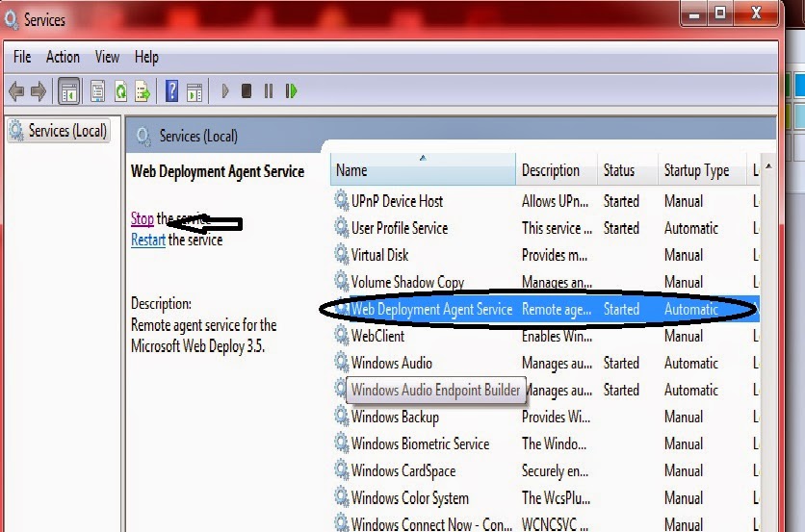Screen dimensions: 805x532
Task: Click the gear icon beside Volume Shadow Copy
Action: pyautogui.click(x=342, y=281)
